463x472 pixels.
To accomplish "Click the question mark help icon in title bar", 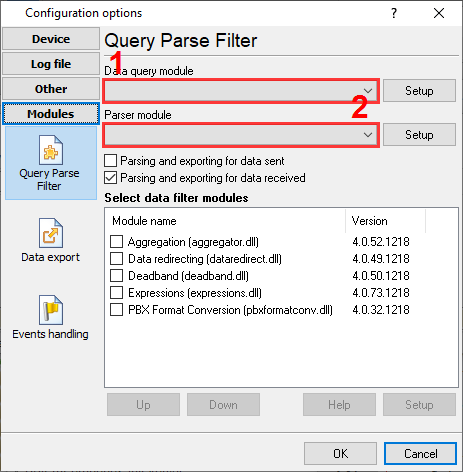I will tap(394, 13).
